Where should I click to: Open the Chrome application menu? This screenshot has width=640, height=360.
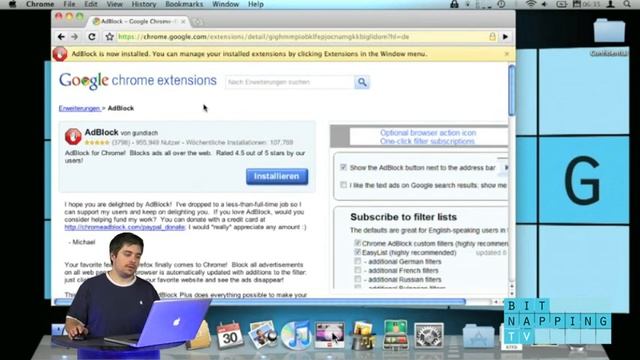pos(40,4)
